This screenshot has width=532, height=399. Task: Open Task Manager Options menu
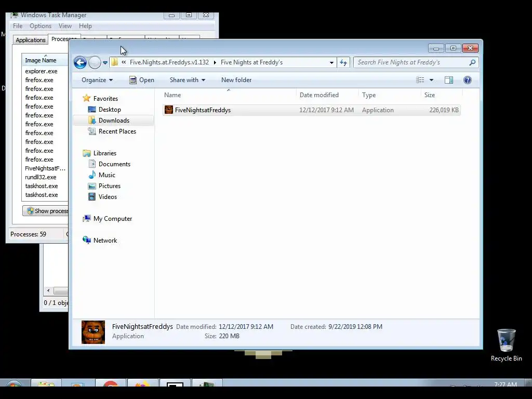click(41, 26)
